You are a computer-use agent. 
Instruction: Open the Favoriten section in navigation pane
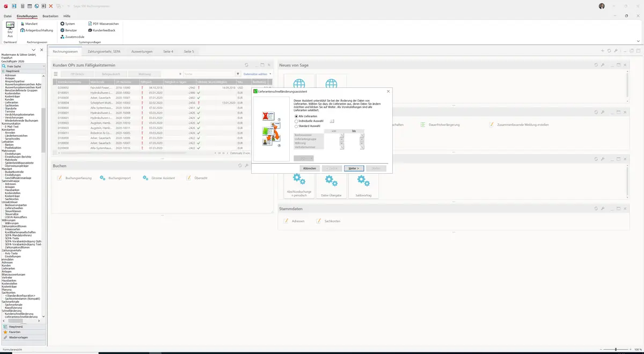coord(24,332)
